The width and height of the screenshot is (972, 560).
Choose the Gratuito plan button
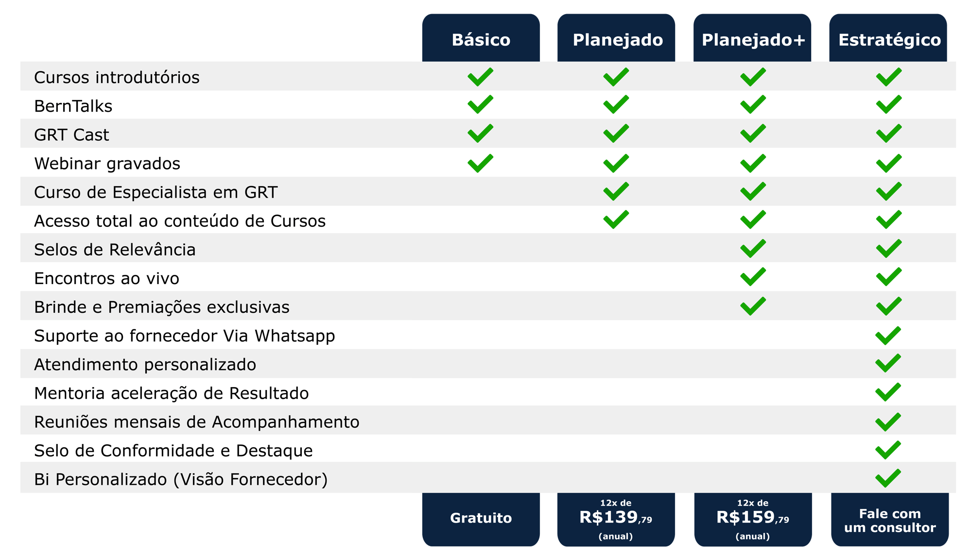coord(481,519)
